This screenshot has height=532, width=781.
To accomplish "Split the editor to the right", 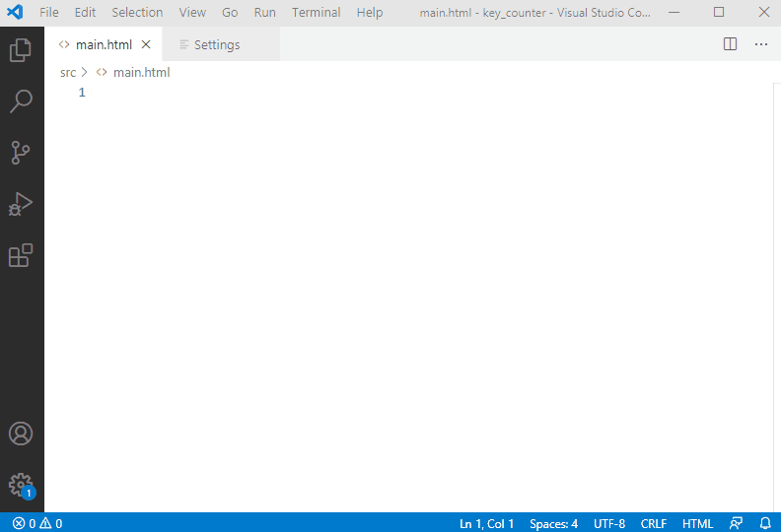I will tap(730, 43).
